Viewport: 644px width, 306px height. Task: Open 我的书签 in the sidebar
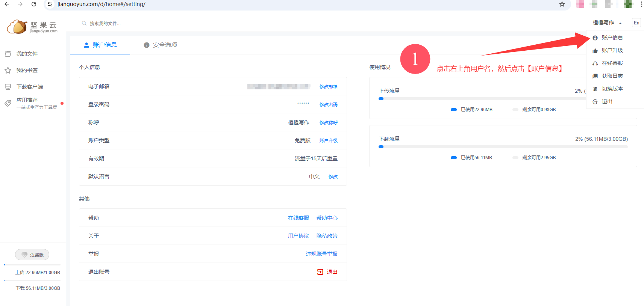click(27, 70)
